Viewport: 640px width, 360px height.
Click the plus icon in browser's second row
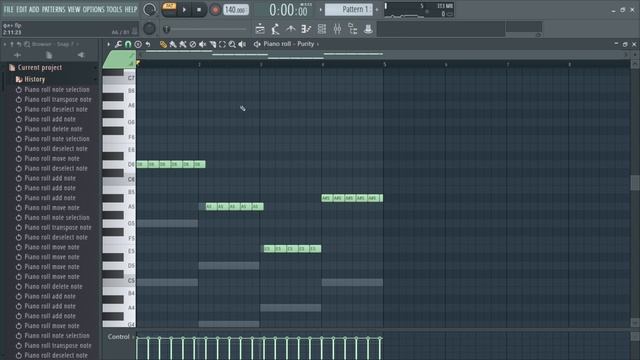pos(17,55)
